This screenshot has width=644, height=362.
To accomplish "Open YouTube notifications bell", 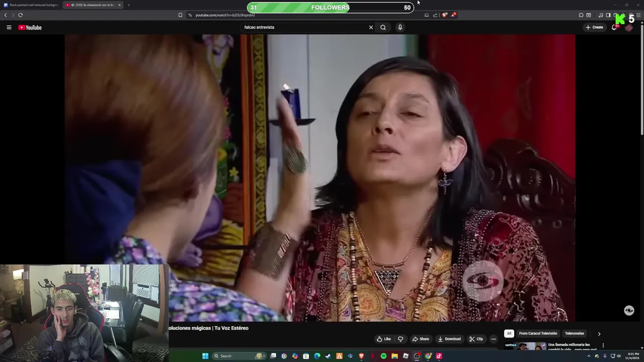I will coord(614,27).
